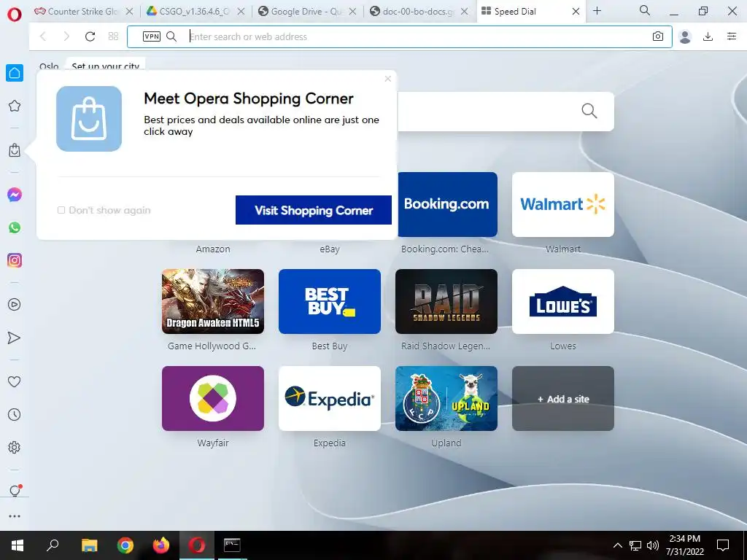This screenshot has height=560, width=747.
Task: Open the tab grid view button
Action: [x=113, y=36]
